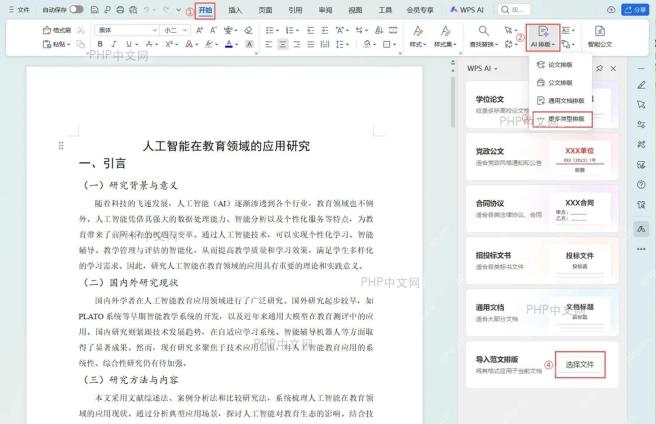Screen dimensions: 656x424
Task: Click the justify alignment icon
Action: pos(310,44)
